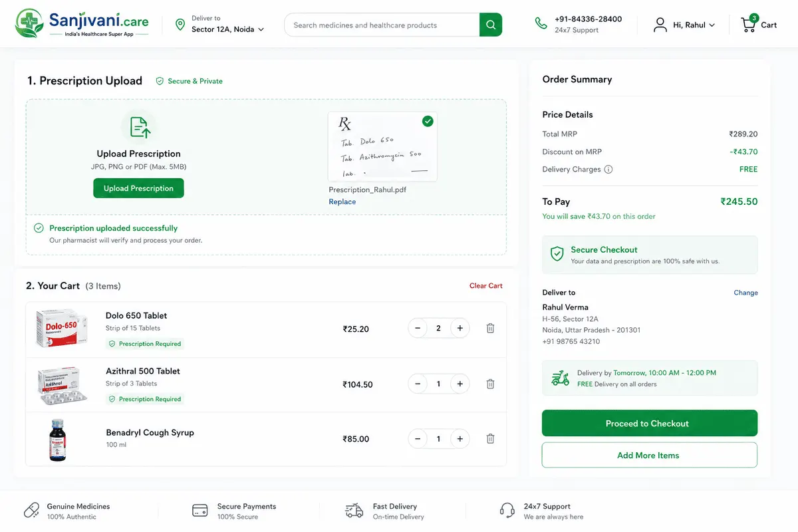Screen dimensions: 798x532
Task: Increase Benadryl Cough Syrup quantity
Action: pyautogui.click(x=460, y=439)
